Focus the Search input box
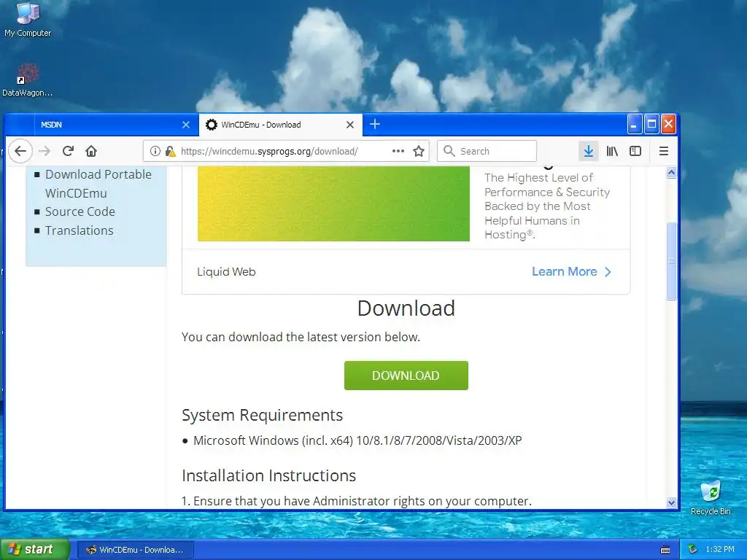This screenshot has height=560, width=747. (487, 151)
